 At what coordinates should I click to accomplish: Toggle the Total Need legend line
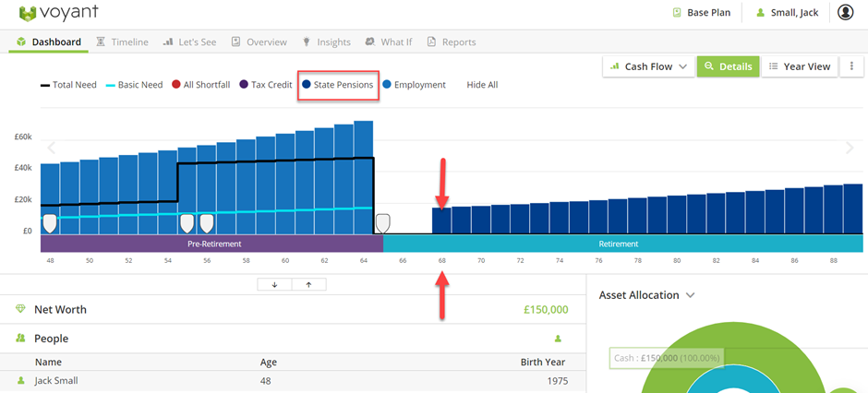coord(68,85)
